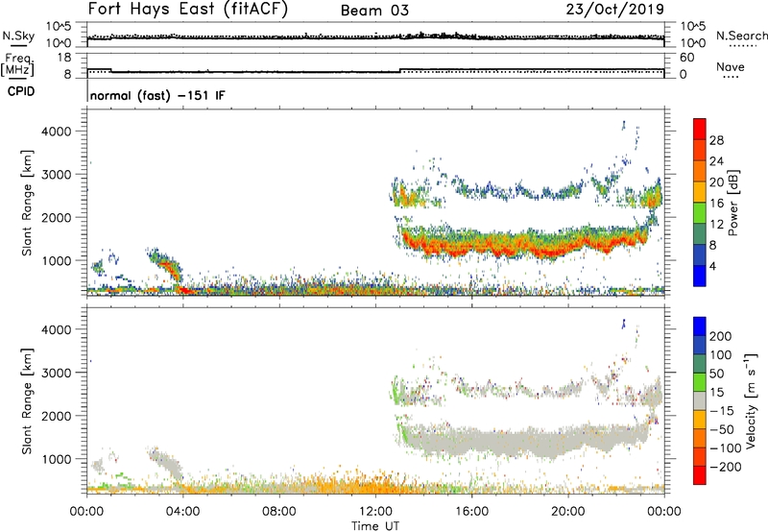Click the '12' label on the Power color bar
The height and width of the screenshot is (532, 768).
pyautogui.click(x=716, y=225)
